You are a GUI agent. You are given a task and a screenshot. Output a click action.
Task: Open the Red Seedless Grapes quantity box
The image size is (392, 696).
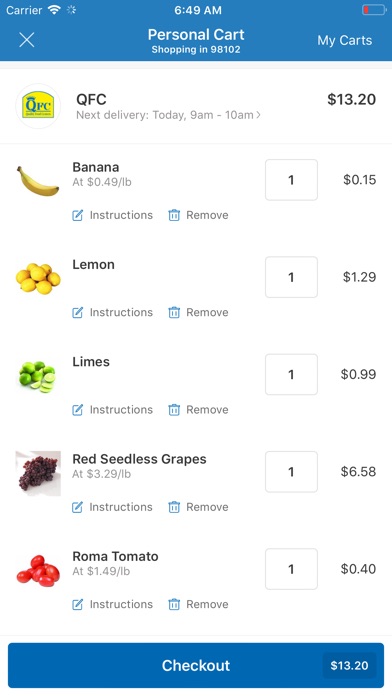[x=291, y=472]
